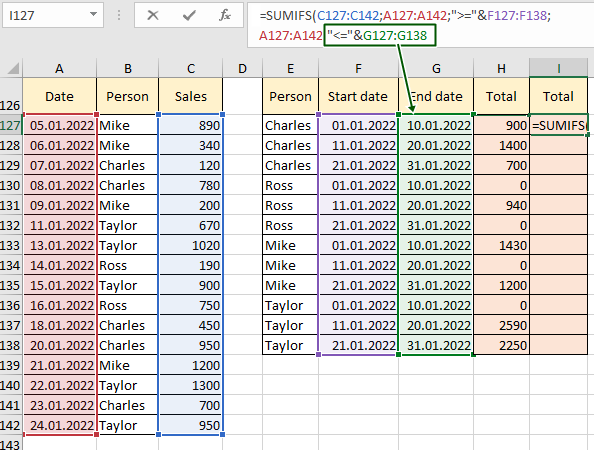Click inside the formula bar text
The width and height of the screenshot is (594, 450).
pyautogui.click(x=420, y=25)
